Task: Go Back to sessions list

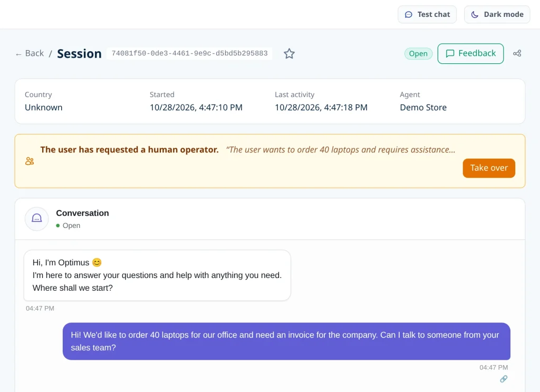Action: (30, 53)
